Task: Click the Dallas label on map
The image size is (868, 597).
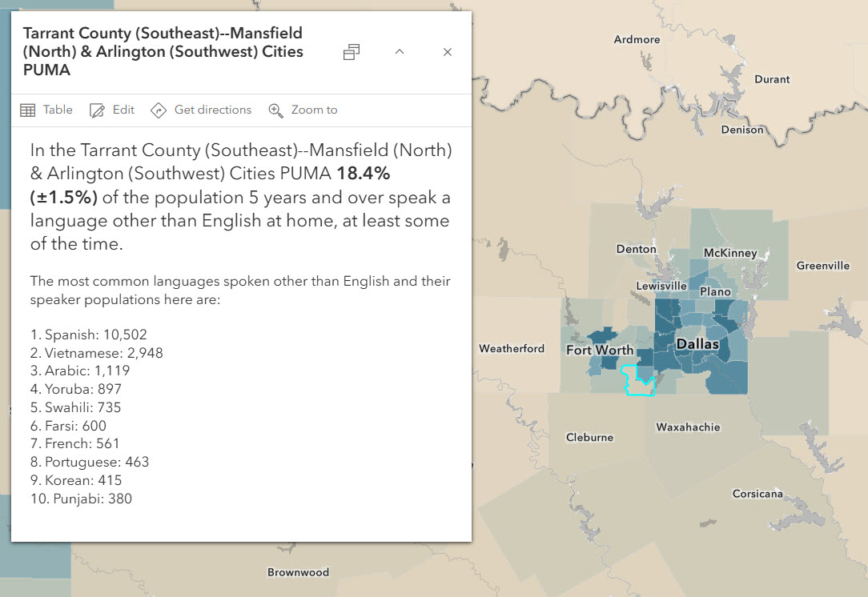Action: (x=697, y=344)
